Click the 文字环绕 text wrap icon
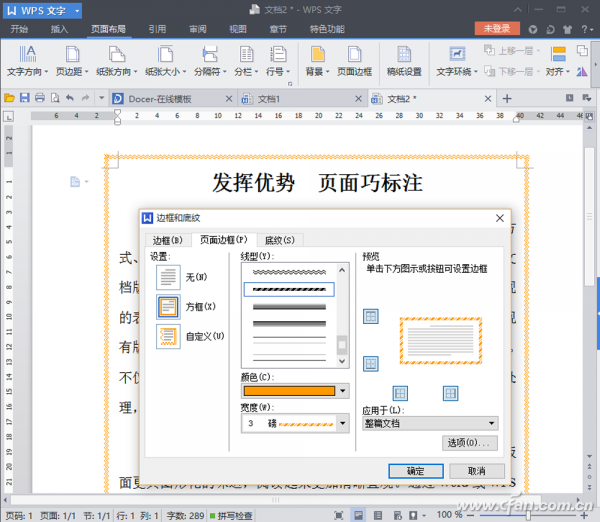Viewport: 600px width, 522px height. click(x=457, y=54)
